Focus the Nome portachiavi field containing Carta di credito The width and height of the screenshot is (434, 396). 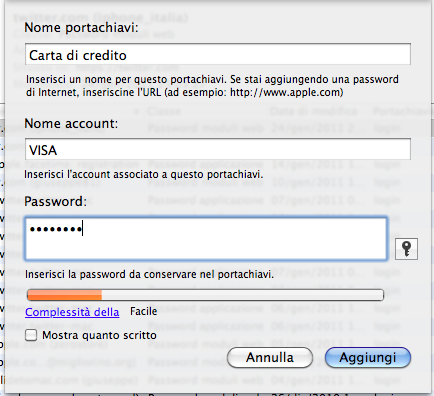pyautogui.click(x=218, y=54)
